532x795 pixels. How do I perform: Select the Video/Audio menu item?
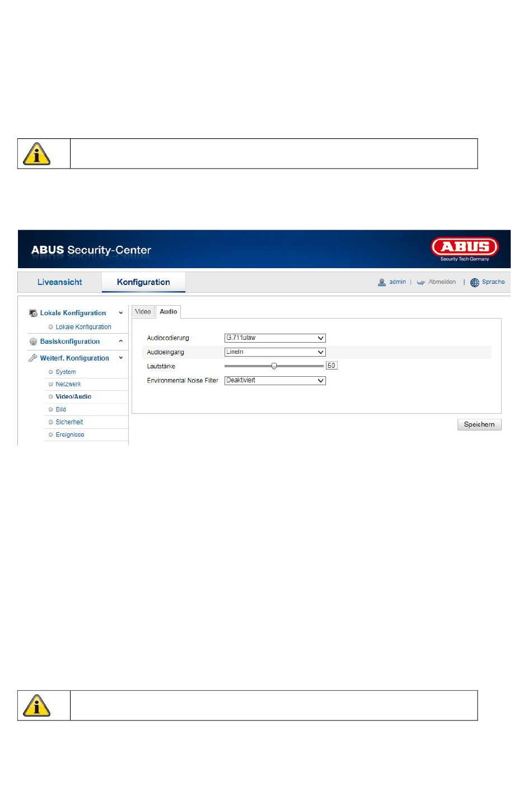73,396
